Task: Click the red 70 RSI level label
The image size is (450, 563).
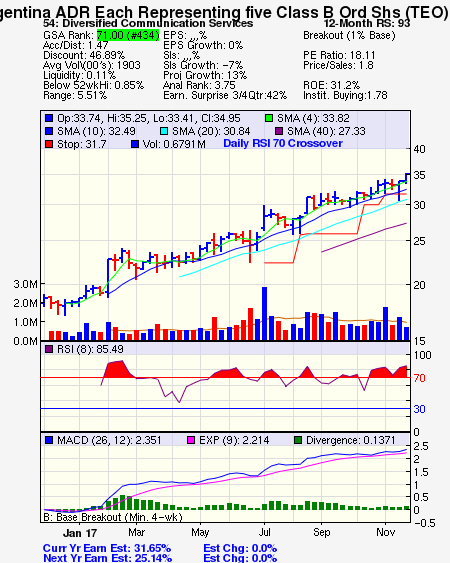Action: (x=419, y=378)
